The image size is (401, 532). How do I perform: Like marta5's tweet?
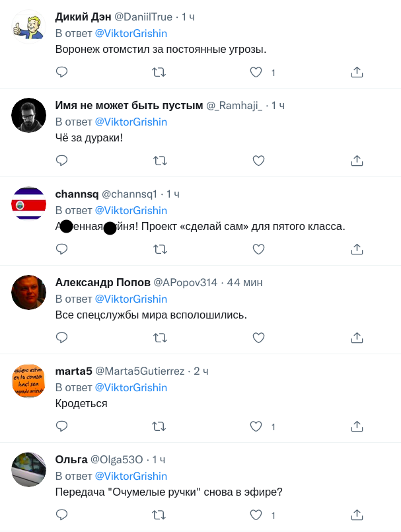pos(256,426)
